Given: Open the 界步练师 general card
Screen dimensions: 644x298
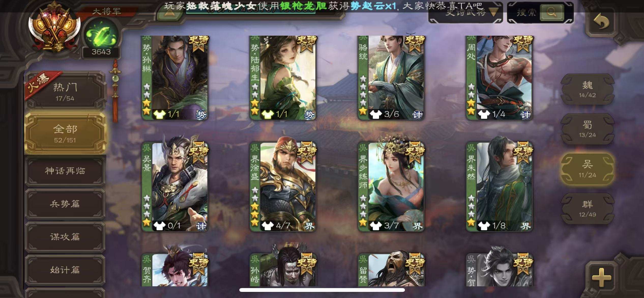Looking at the screenshot, I should [391, 187].
